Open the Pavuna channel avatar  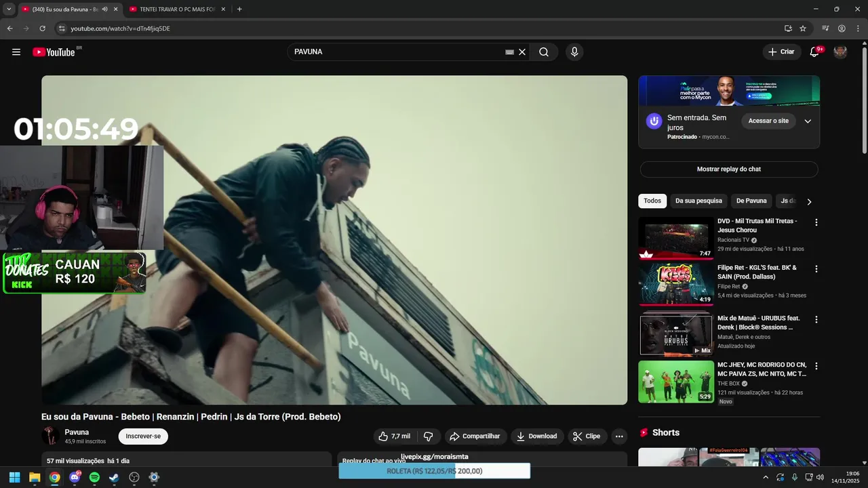(x=50, y=436)
